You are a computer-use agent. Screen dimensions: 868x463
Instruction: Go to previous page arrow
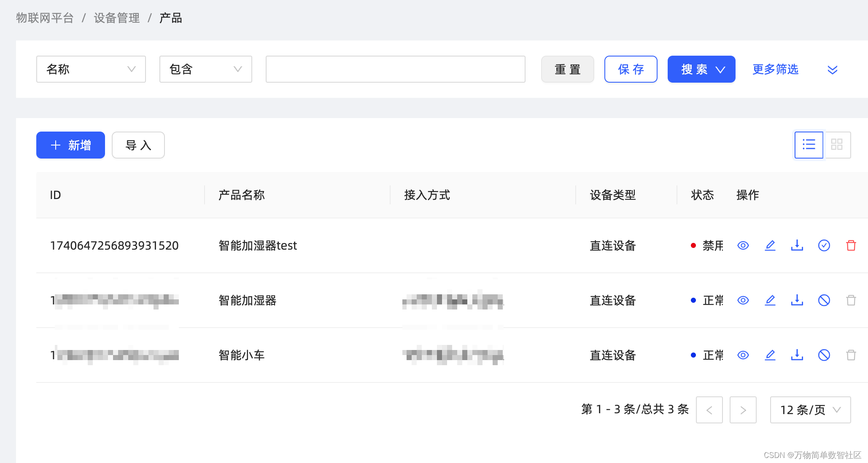pyautogui.click(x=709, y=410)
